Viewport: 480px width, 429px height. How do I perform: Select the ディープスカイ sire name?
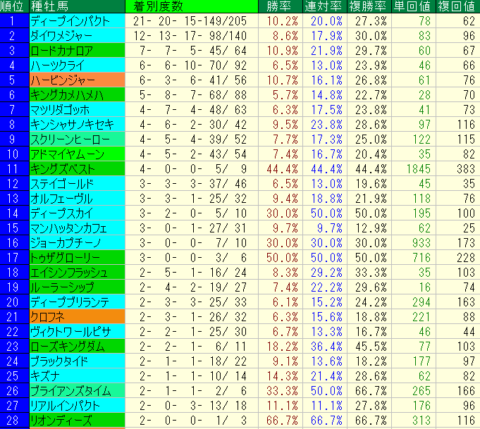click(62, 213)
